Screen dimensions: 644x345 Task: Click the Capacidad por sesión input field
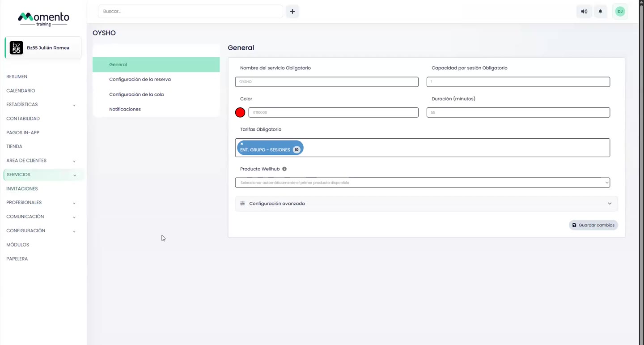click(x=518, y=82)
